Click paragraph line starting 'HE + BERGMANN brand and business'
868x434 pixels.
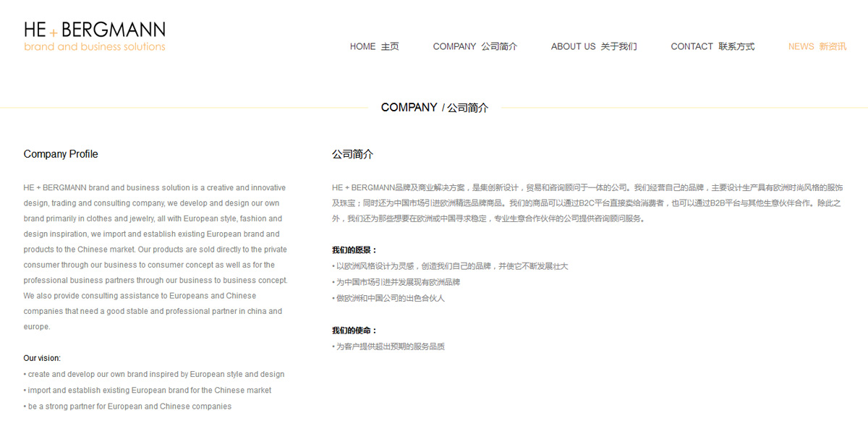(155, 187)
